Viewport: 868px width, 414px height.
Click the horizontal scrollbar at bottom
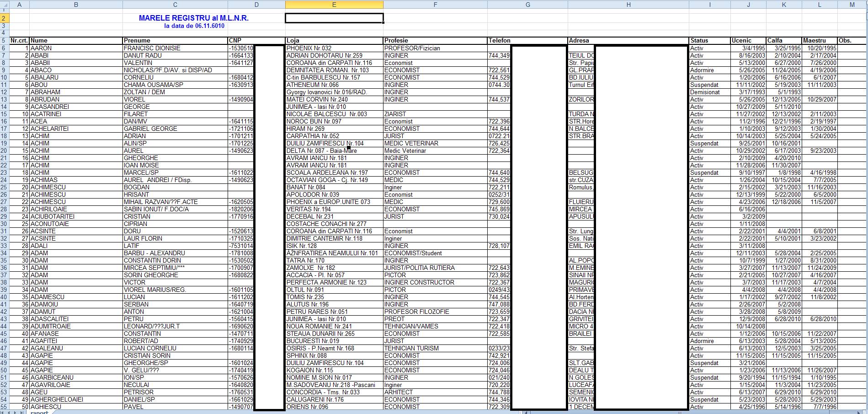[x=686, y=412]
